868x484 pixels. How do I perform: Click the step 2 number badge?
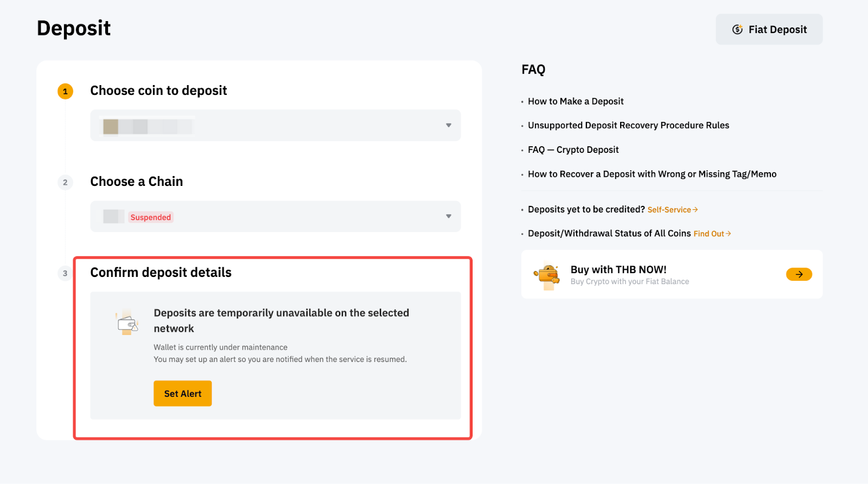[65, 182]
